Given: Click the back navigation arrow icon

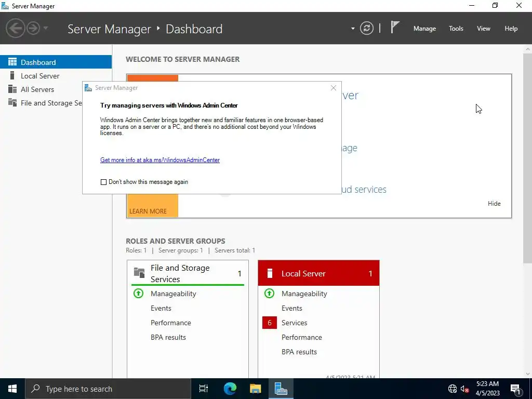Looking at the screenshot, I should [15, 28].
